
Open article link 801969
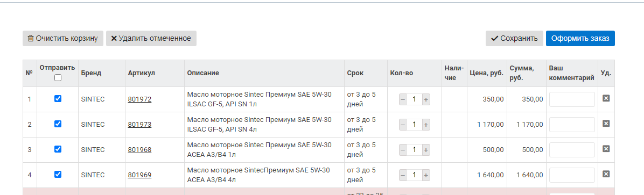point(139,175)
